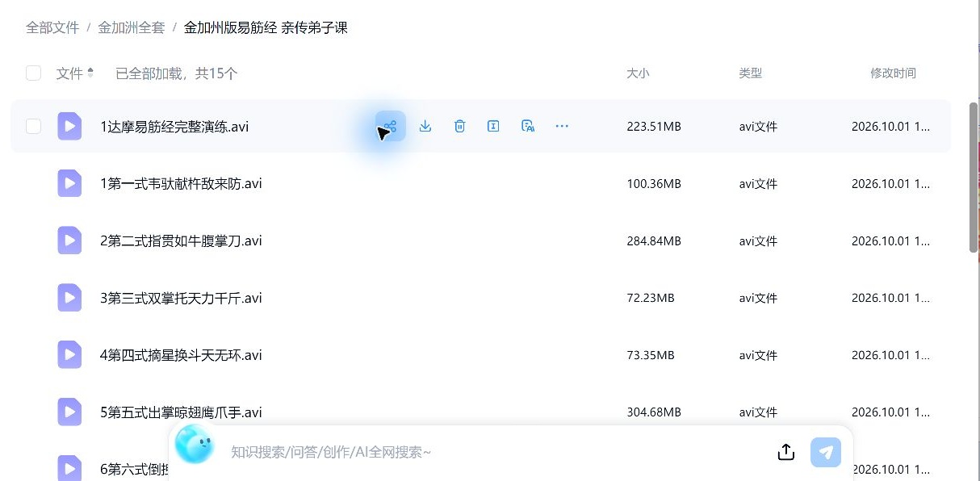The height and width of the screenshot is (481, 980).
Task: Click the vertical scrollbar of the file list
Action: click(974, 178)
